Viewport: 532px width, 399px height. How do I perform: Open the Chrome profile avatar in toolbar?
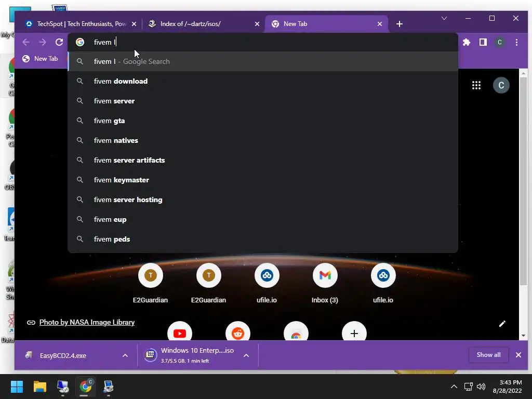(x=499, y=42)
